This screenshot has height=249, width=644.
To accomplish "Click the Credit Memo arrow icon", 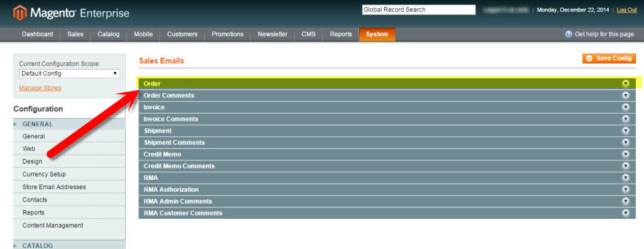I will pyautogui.click(x=626, y=154).
